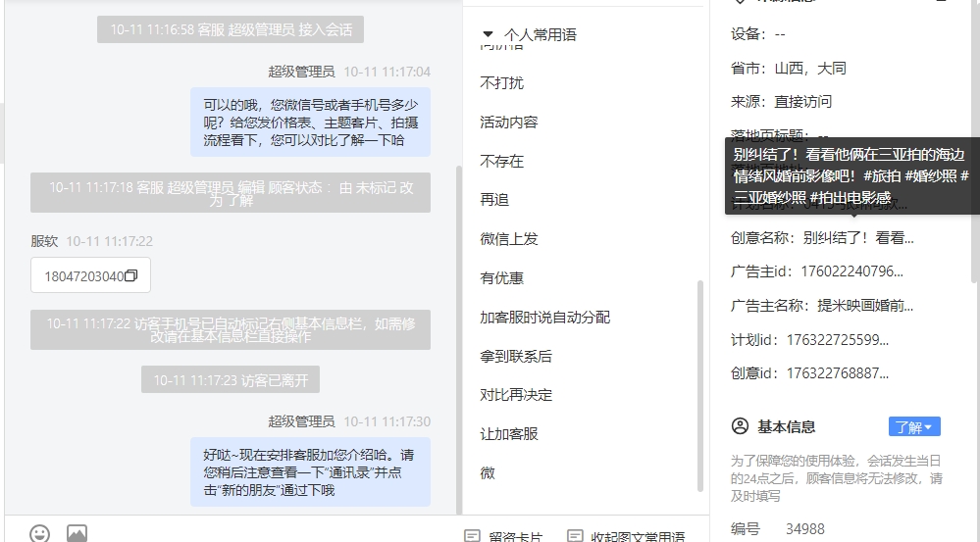Open the 了解 status dropdown
This screenshot has height=542, width=980.
[914, 427]
